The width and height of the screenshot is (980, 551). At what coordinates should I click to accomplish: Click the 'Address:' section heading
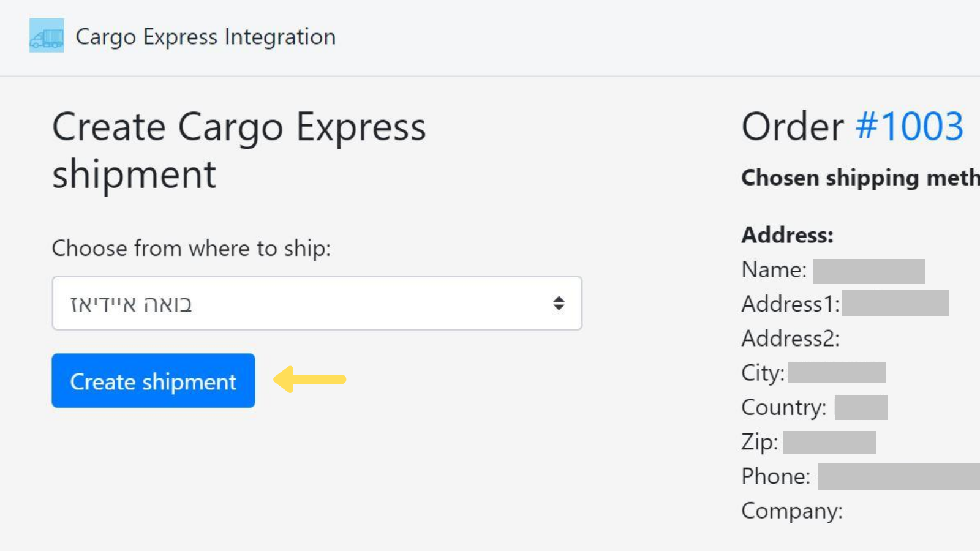tap(786, 235)
